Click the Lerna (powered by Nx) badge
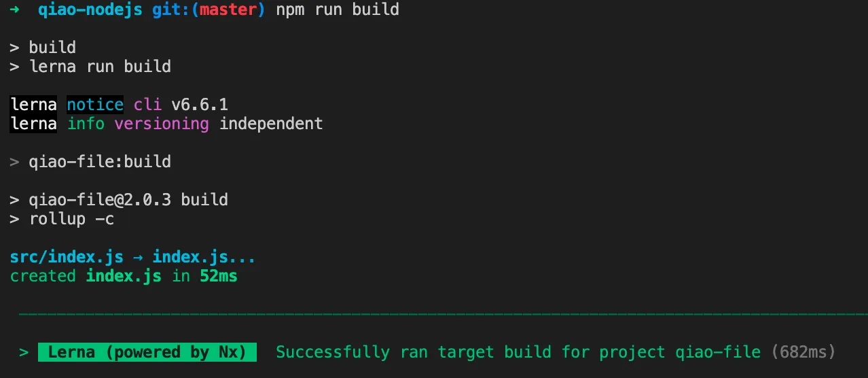This screenshot has height=378, width=868. pos(147,352)
